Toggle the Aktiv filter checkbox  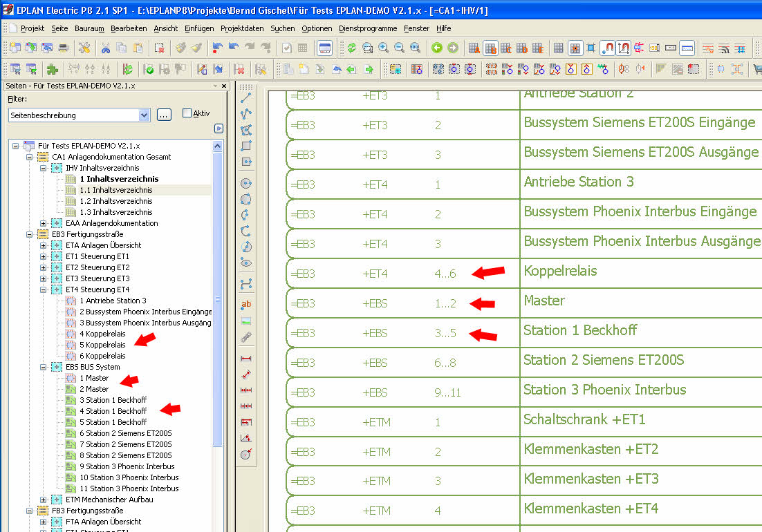click(187, 113)
